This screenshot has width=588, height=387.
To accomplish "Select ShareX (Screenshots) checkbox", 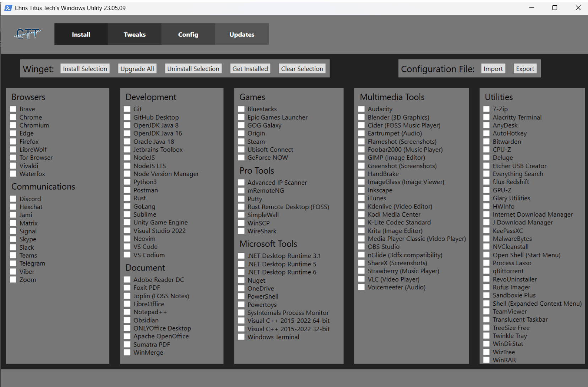I will (361, 263).
